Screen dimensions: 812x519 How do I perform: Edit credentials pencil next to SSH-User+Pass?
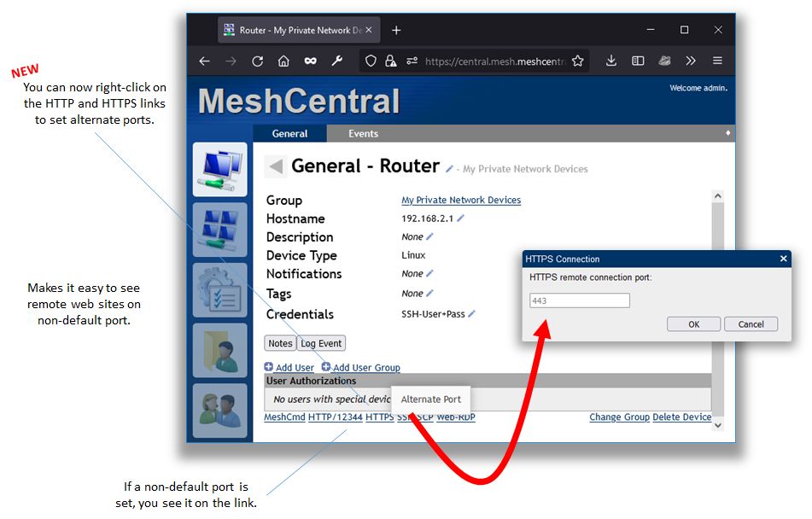tap(471, 314)
